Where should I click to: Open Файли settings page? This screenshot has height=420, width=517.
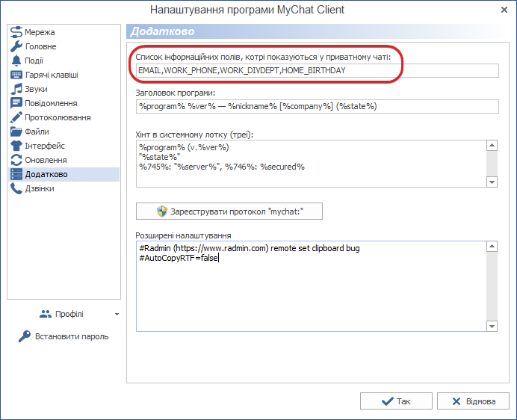point(64,132)
